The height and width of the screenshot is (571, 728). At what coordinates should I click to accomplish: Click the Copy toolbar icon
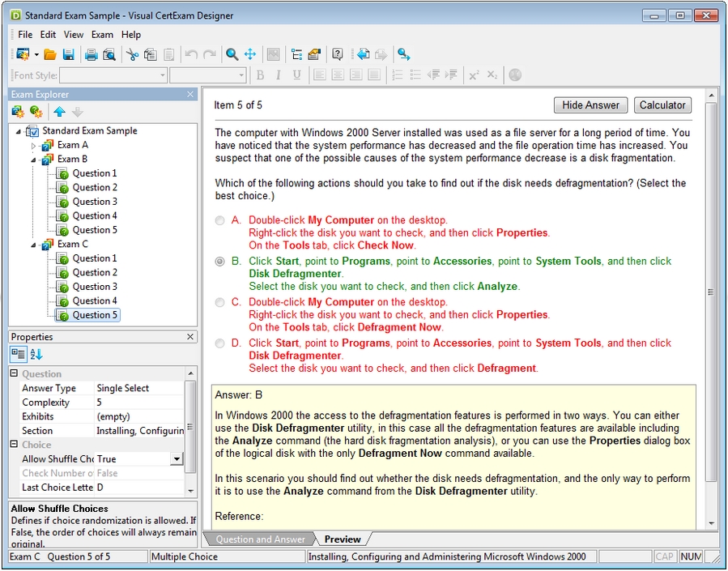(151, 55)
